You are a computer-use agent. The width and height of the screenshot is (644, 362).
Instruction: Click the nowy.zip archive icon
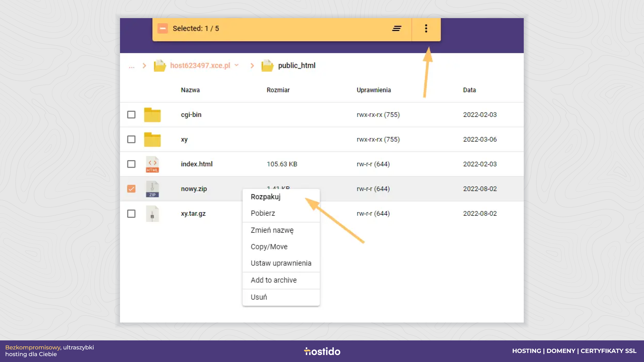click(x=152, y=189)
